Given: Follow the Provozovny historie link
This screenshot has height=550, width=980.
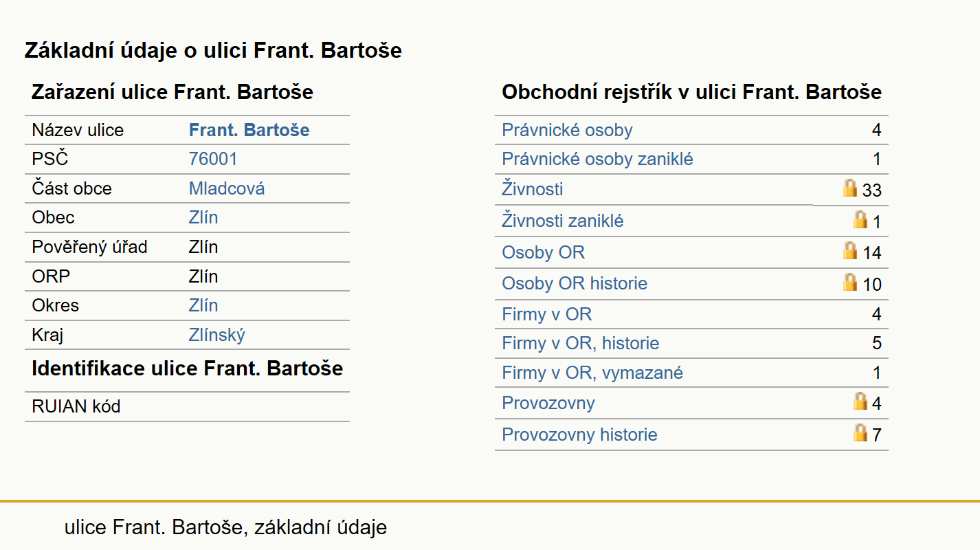Looking at the screenshot, I should click(579, 434).
